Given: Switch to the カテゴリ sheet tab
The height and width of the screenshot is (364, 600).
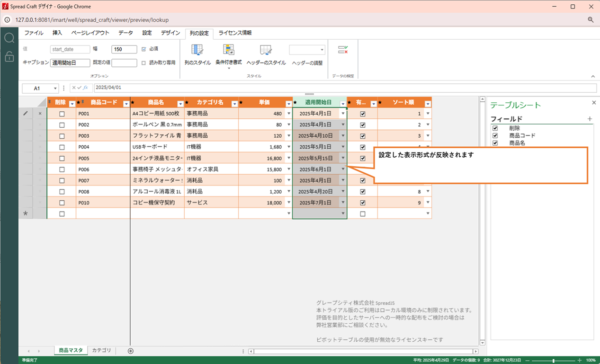Looking at the screenshot, I should coord(101,350).
